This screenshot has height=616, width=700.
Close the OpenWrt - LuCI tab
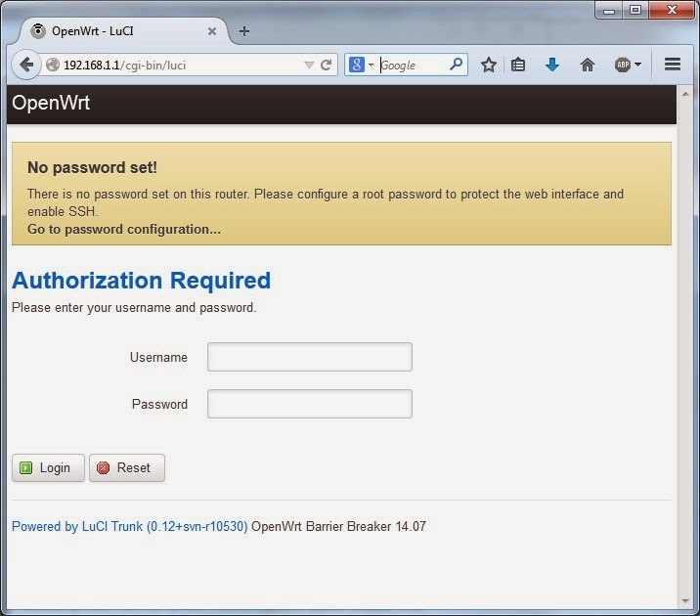click(212, 31)
